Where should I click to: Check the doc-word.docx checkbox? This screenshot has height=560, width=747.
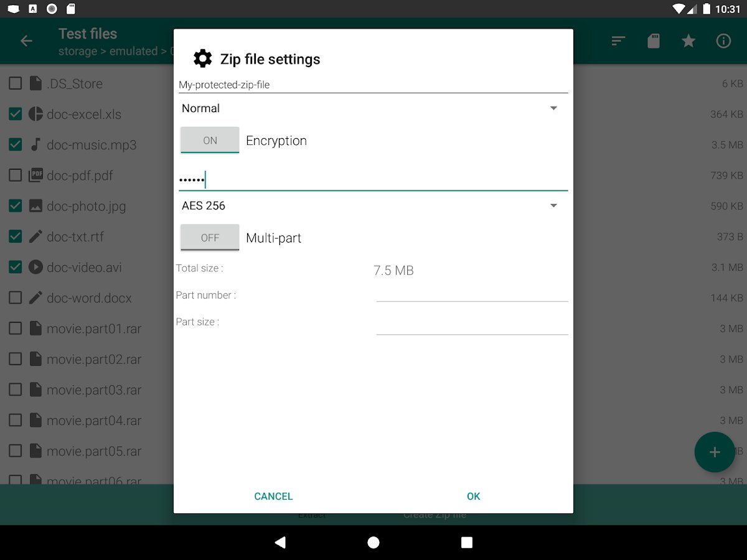point(15,297)
